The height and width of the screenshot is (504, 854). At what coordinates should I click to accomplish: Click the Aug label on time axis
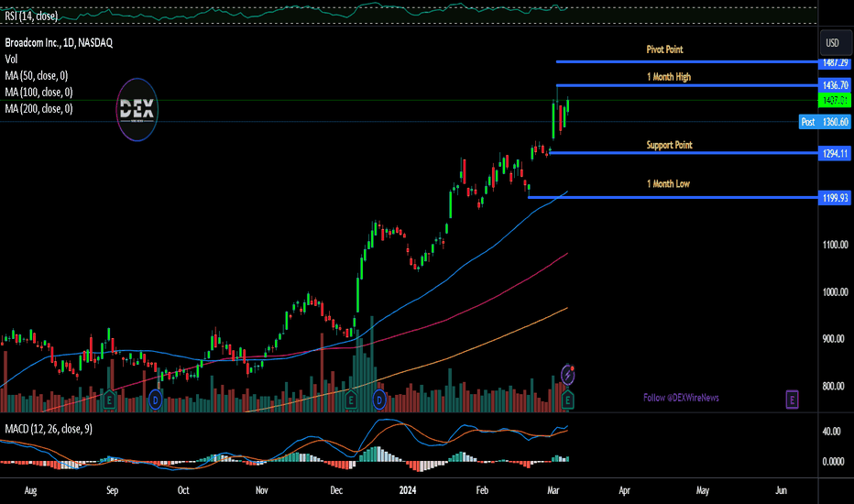30,490
